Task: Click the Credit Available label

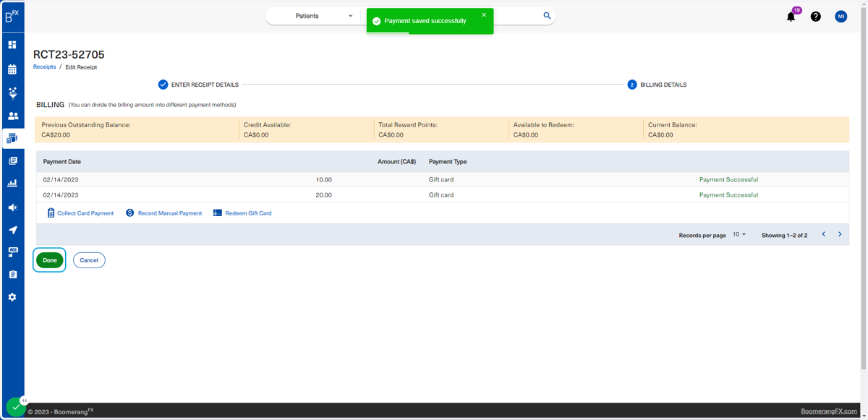Action: tap(267, 125)
